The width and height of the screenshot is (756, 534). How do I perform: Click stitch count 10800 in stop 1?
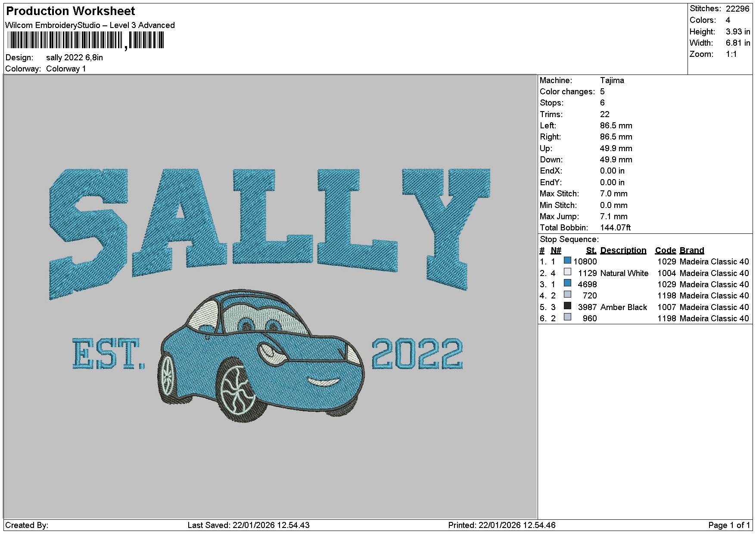coord(585,262)
